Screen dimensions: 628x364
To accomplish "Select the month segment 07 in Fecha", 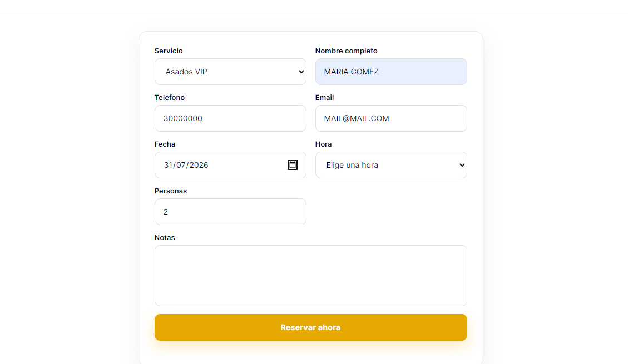I will (181, 165).
